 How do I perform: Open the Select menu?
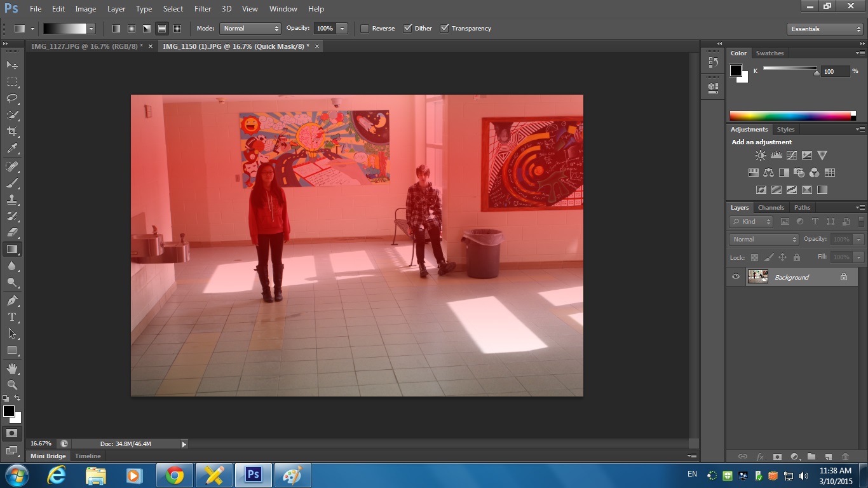click(x=173, y=9)
